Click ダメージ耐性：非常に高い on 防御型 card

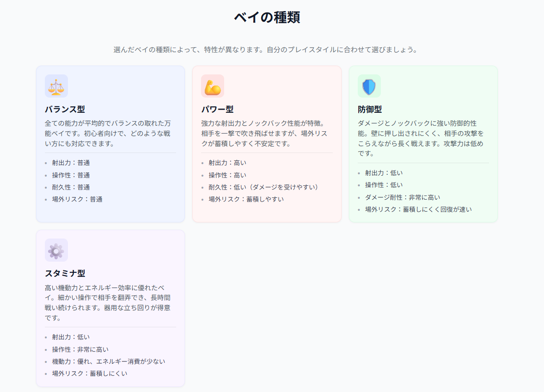coord(402,196)
